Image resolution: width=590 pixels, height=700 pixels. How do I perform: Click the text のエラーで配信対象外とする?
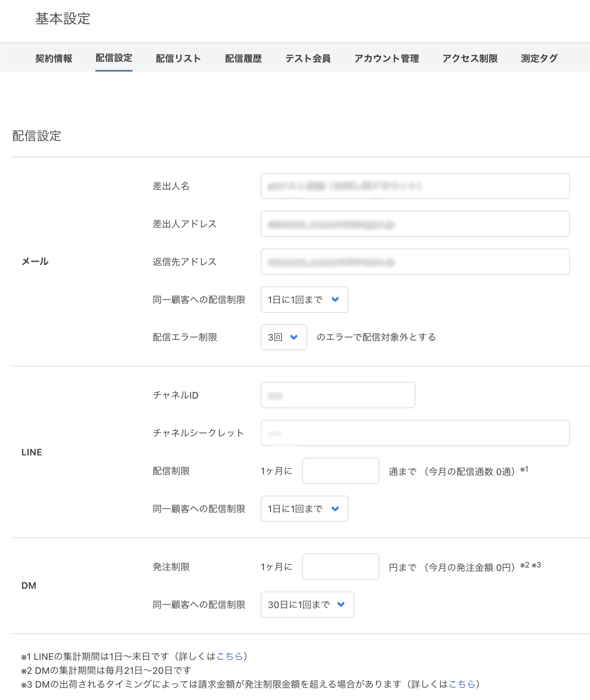tap(376, 337)
